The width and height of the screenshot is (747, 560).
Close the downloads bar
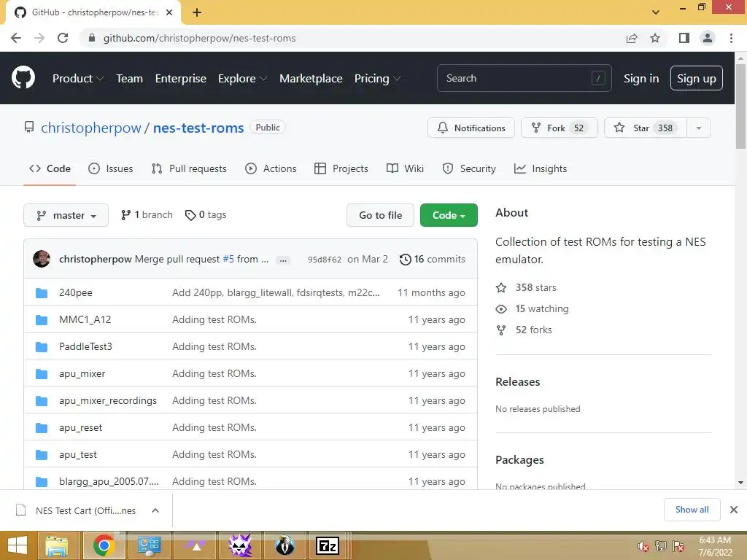tap(734, 510)
